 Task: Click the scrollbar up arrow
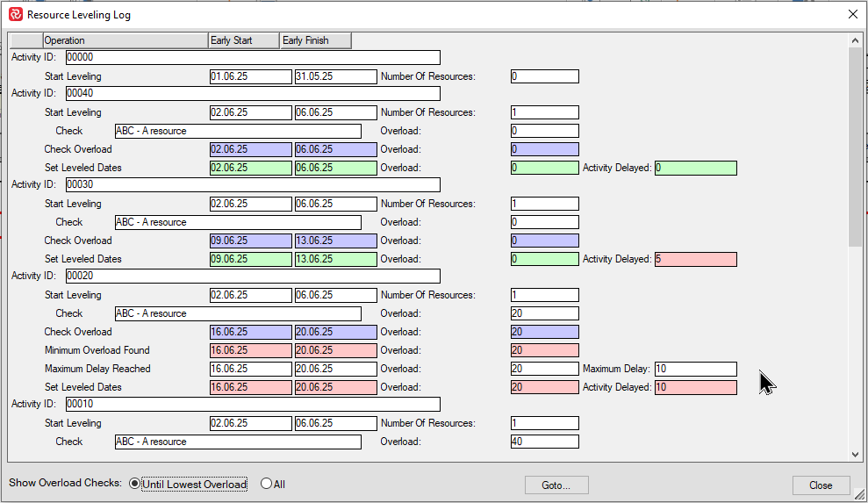[x=855, y=40]
